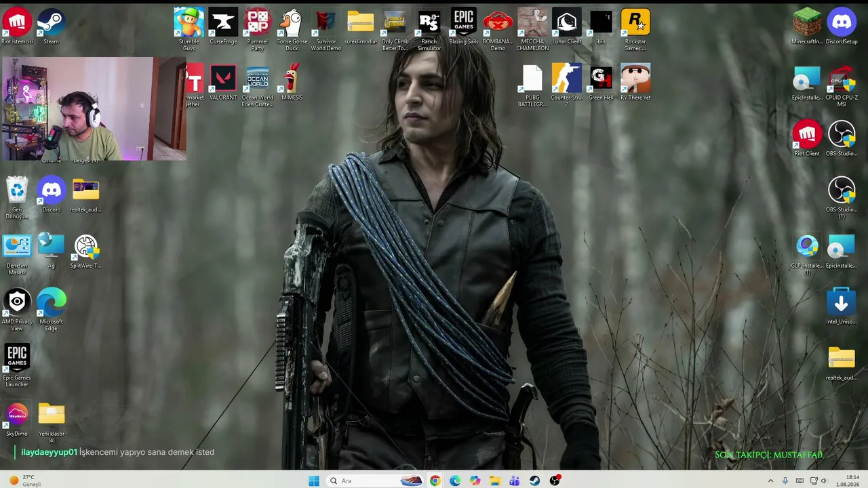
Task: Select the iblis desktop icon
Action: tap(601, 26)
